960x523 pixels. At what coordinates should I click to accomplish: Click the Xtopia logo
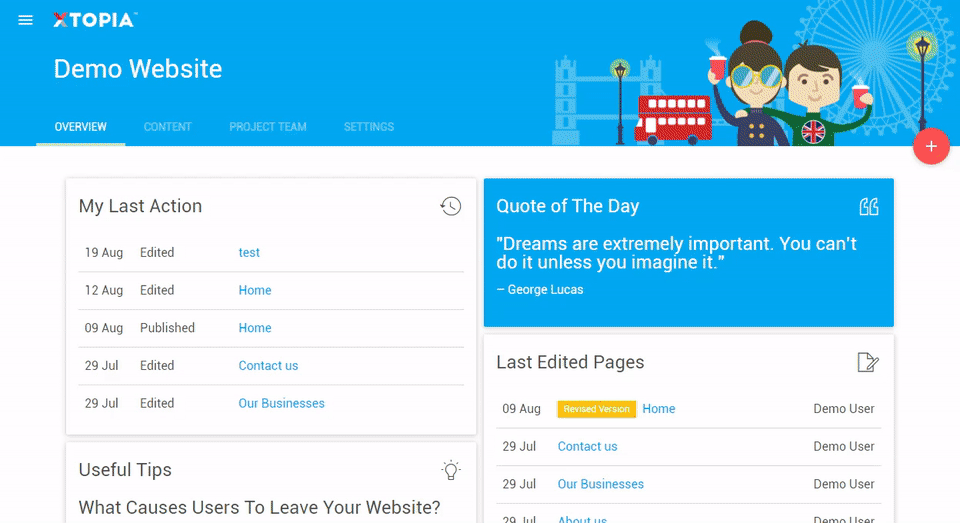pos(95,20)
